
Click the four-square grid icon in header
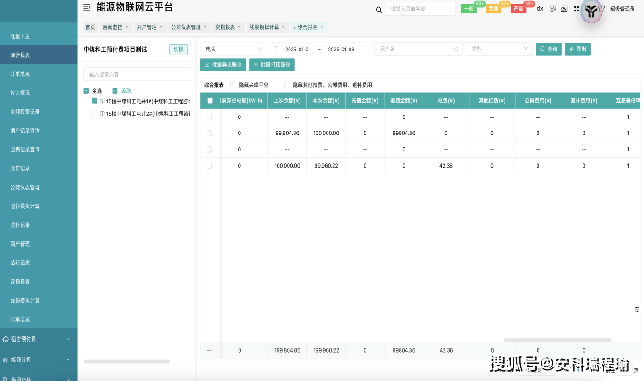[x=577, y=9]
